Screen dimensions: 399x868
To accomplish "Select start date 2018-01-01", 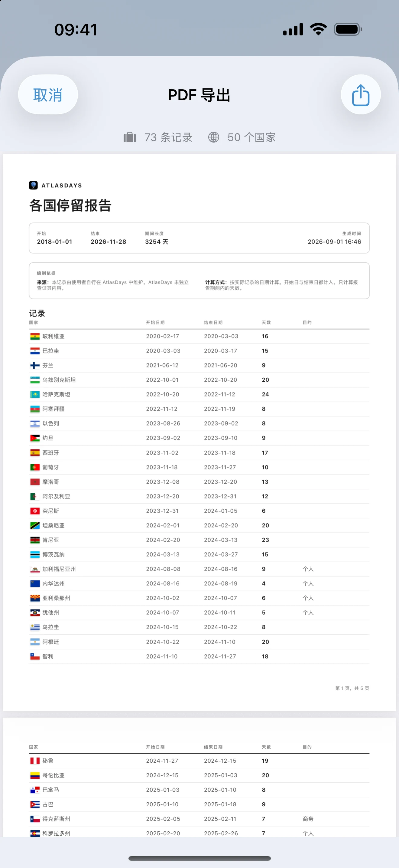I will click(54, 242).
